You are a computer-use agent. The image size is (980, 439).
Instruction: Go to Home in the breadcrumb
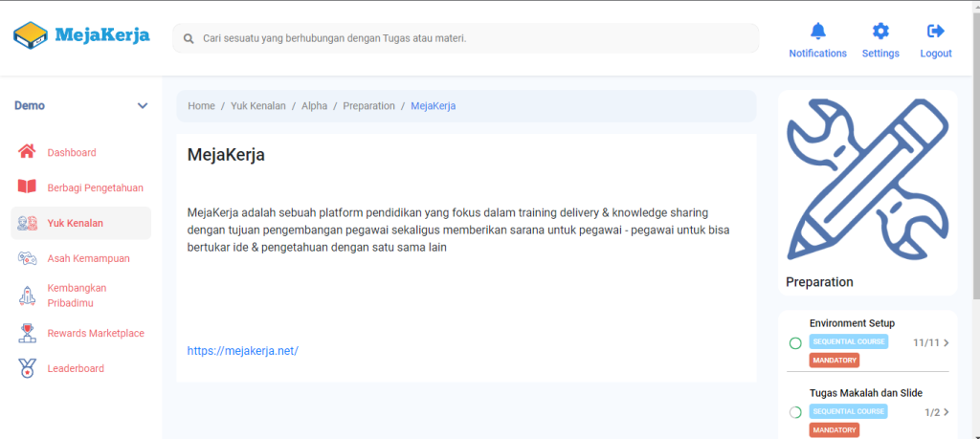(x=201, y=105)
